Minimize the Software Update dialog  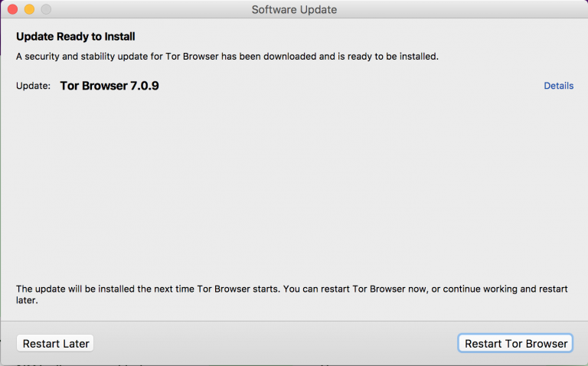[x=29, y=10]
